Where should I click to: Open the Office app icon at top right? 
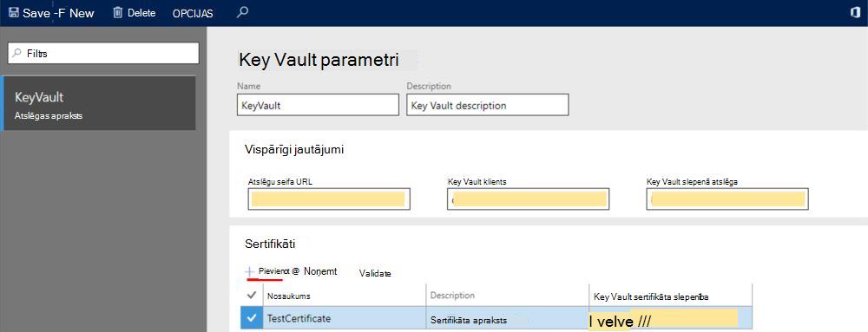[855, 13]
